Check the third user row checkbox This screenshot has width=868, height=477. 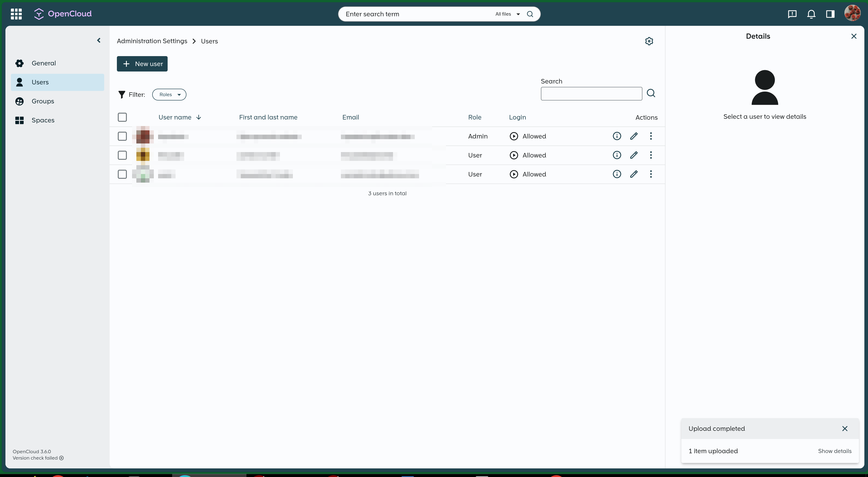[x=122, y=174]
